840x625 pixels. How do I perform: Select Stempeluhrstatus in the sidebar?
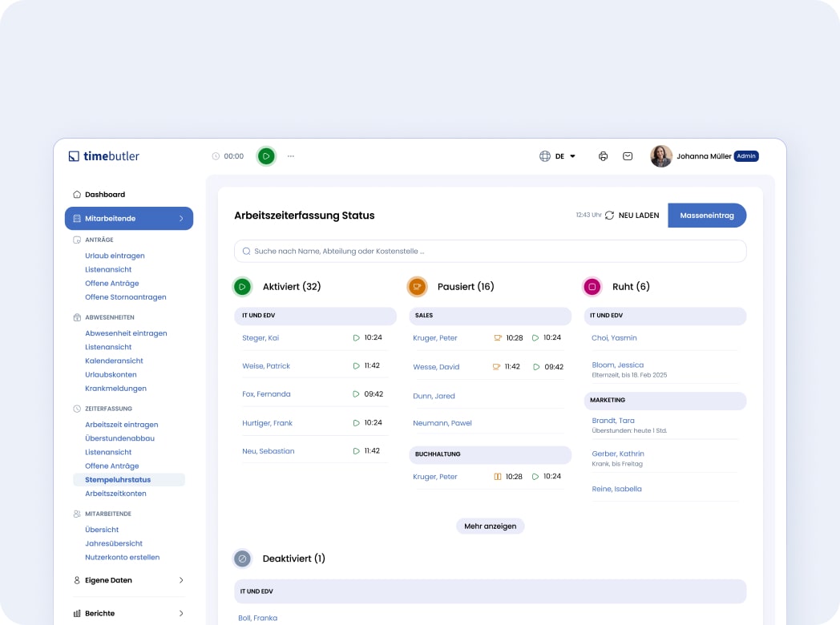pos(118,480)
